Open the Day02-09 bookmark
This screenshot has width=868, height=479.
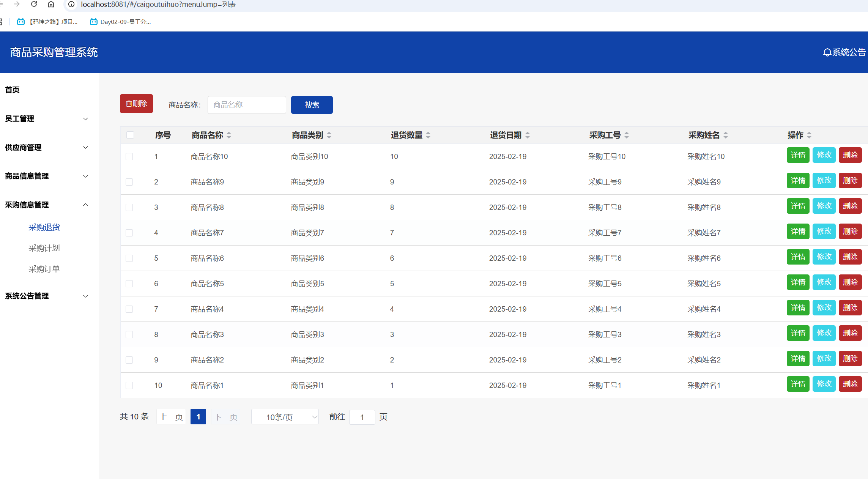click(x=120, y=22)
